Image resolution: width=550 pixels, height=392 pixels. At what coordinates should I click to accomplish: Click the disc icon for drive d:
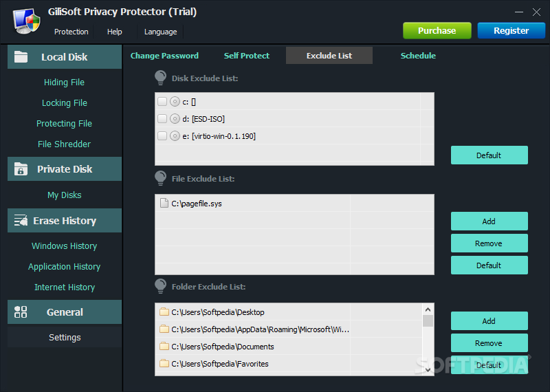(x=175, y=118)
